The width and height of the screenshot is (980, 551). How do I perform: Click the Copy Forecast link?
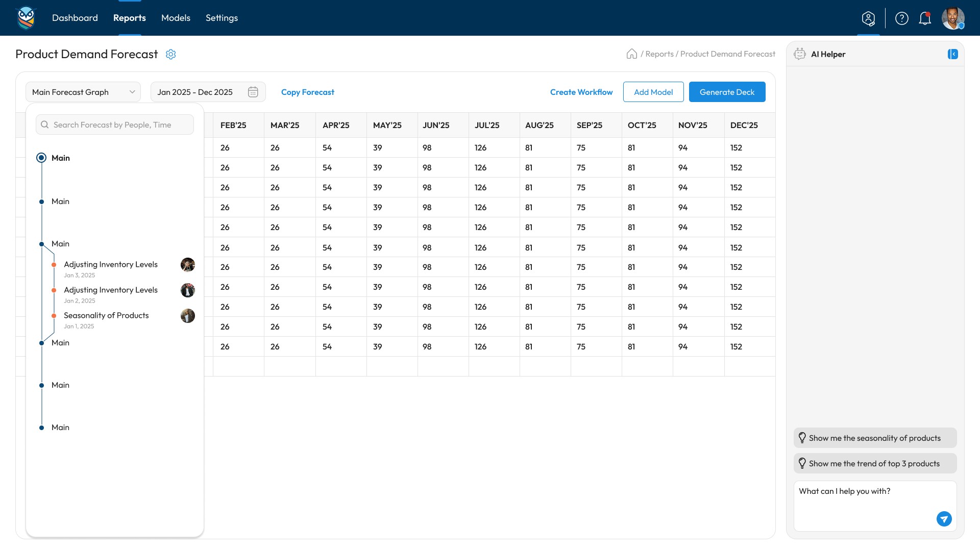coord(307,92)
